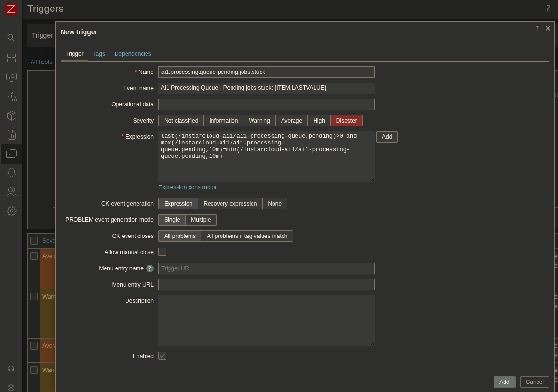Screen dimensions: 558x392
Task: Click Menu entry name help hint icon
Action: click(x=150, y=268)
